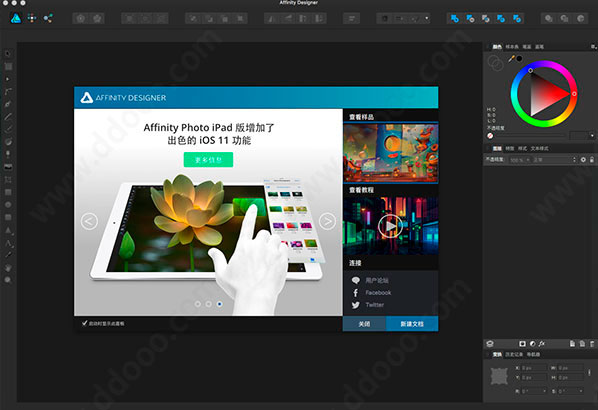Image resolution: width=598 pixels, height=410 pixels.
Task: Open the colour panel options menu
Action: (593, 47)
